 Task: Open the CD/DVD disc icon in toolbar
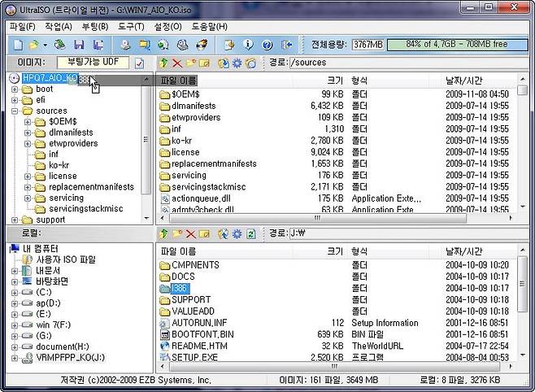point(60,45)
